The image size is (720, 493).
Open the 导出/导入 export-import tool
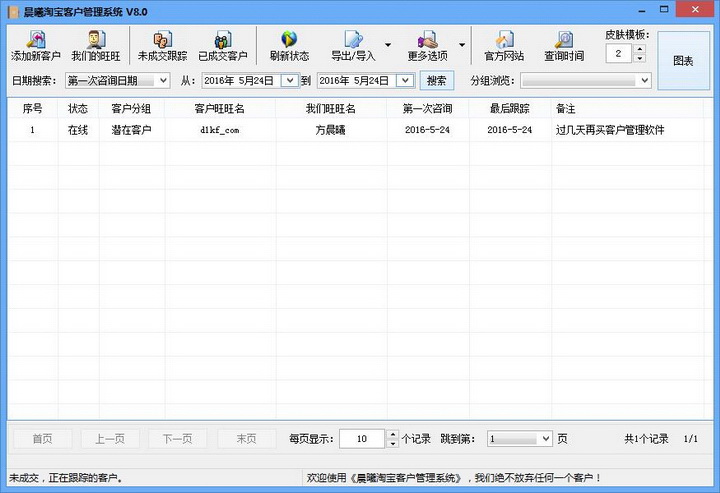[x=353, y=46]
